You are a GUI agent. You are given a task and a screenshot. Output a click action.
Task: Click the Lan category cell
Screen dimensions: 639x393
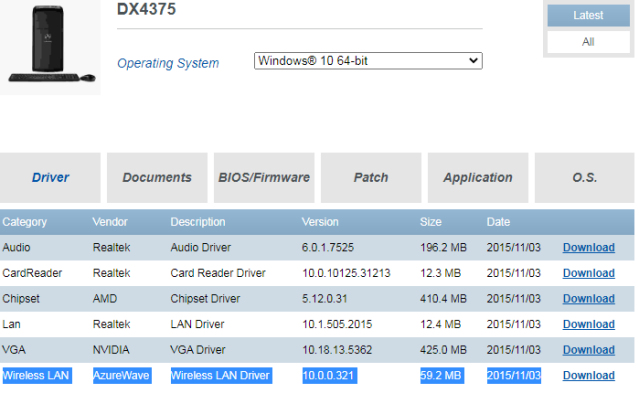[x=11, y=325]
